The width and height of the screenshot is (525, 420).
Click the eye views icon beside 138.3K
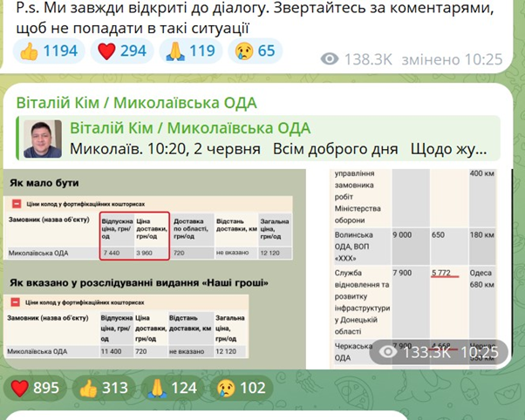coord(330,59)
